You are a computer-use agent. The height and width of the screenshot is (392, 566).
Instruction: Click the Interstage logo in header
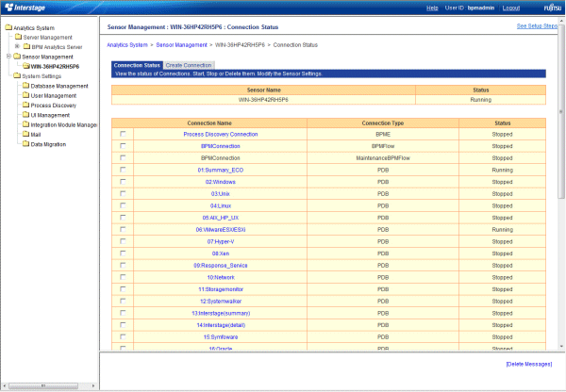[x=25, y=8]
